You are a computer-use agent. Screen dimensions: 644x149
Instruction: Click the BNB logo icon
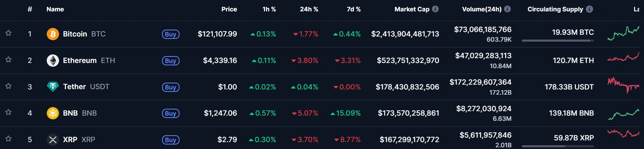pos(53,113)
